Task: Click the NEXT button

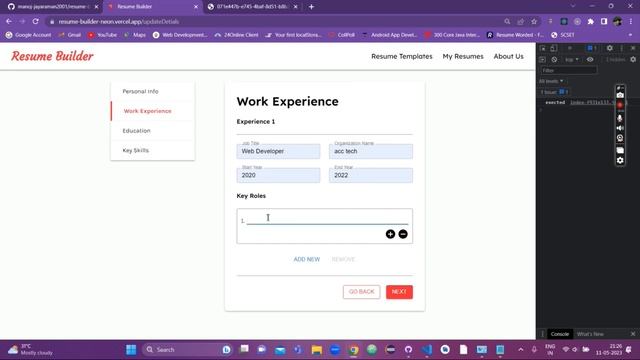Action: point(399,292)
